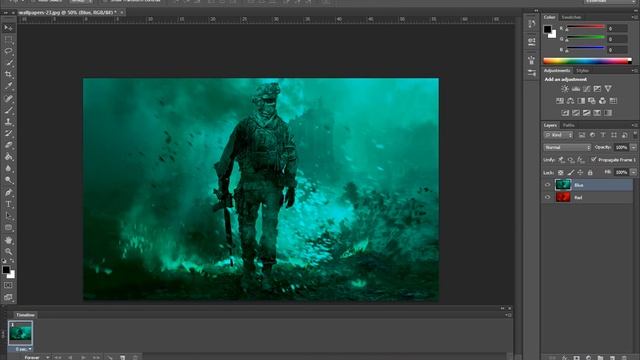
Task: Switch to the Styles tab
Action: point(582,71)
